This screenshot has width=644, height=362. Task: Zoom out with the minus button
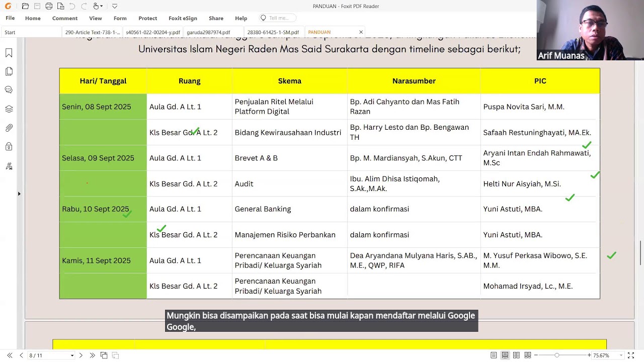point(536,355)
